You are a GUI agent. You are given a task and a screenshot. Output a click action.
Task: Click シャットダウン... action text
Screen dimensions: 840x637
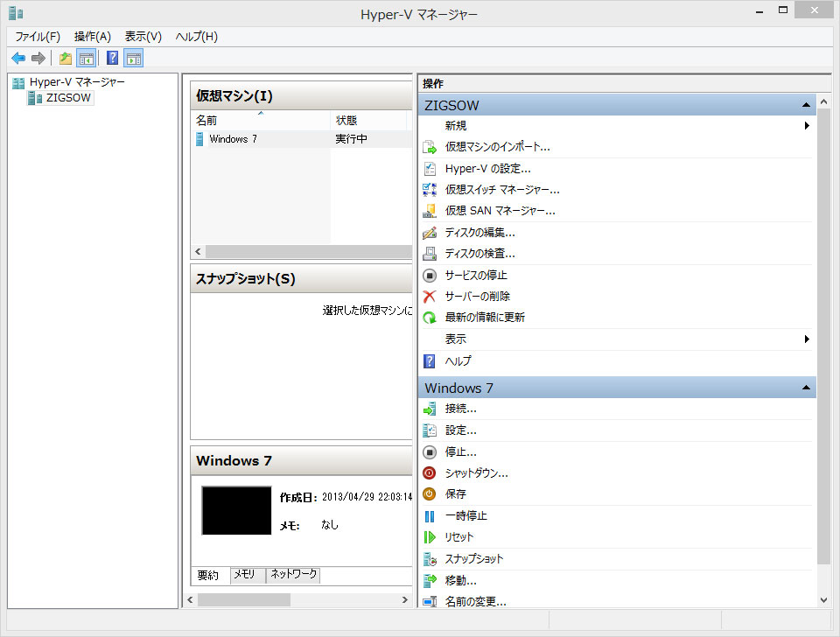pos(477,473)
